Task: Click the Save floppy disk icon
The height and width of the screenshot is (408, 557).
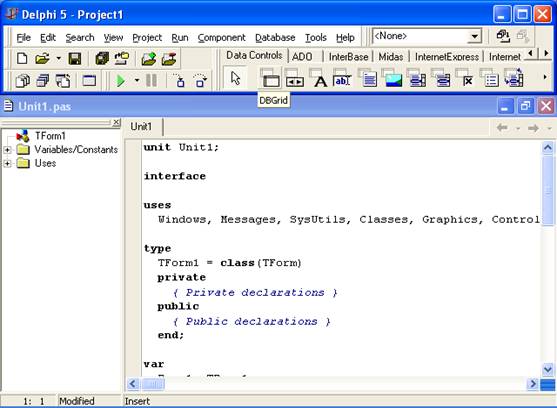Action: click(75, 59)
